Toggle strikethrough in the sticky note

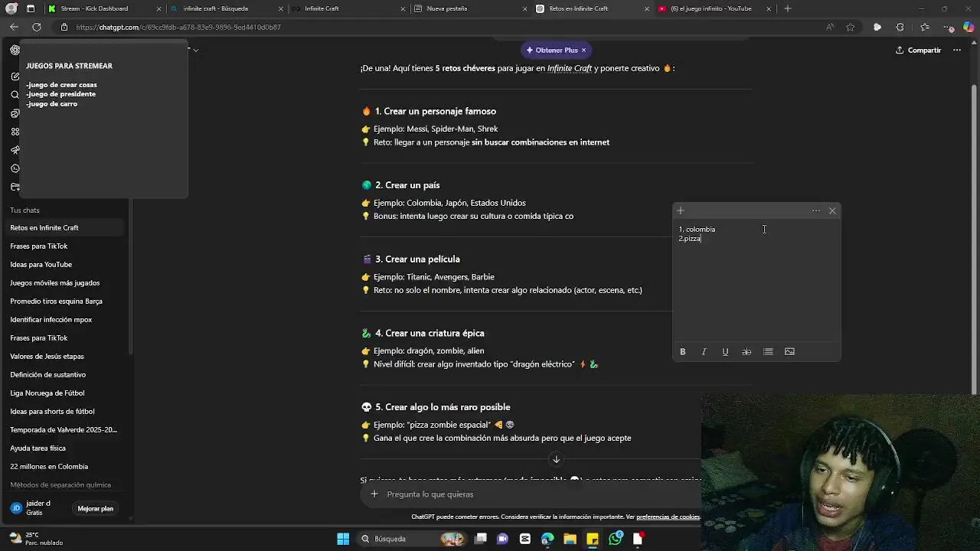point(746,351)
